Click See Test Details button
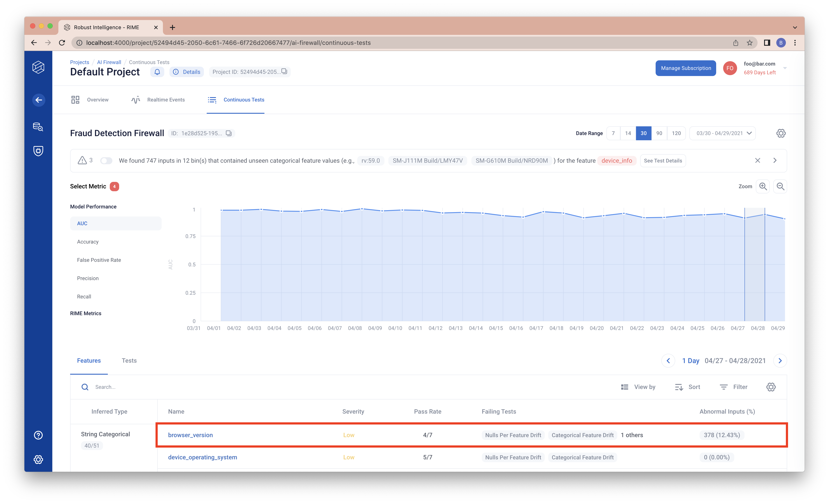 [x=663, y=161]
